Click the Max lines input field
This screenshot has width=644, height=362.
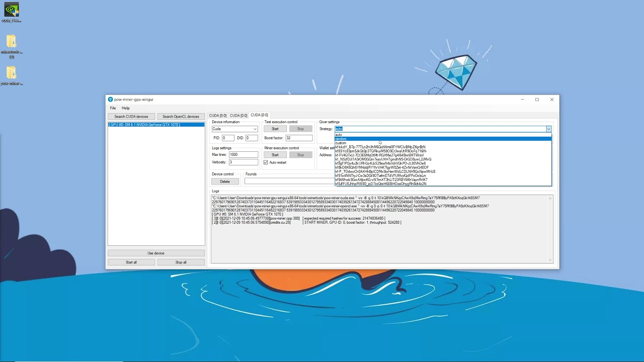click(244, 155)
